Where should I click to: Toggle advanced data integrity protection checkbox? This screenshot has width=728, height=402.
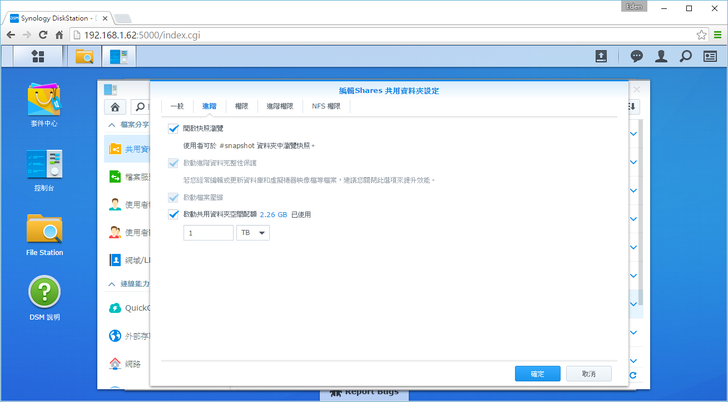pyautogui.click(x=173, y=163)
